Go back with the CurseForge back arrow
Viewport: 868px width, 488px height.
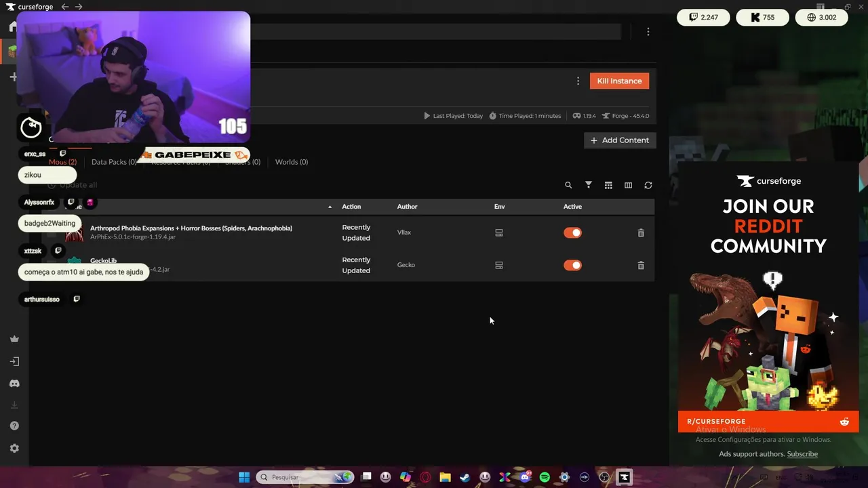coord(65,7)
